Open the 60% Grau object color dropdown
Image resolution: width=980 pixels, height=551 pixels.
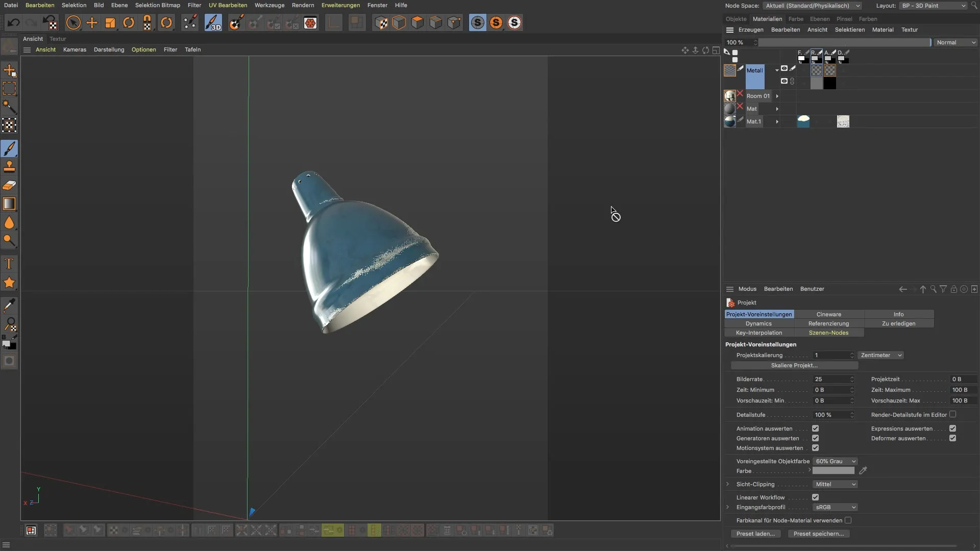pos(835,461)
